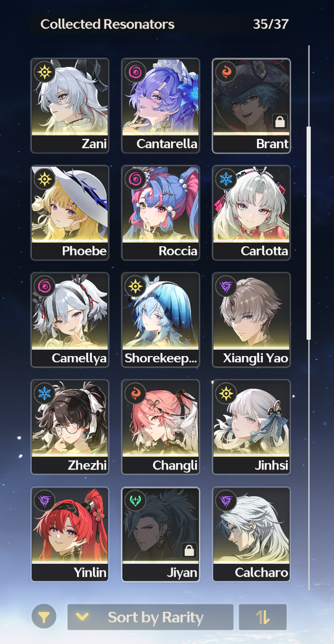Choose the Calcharo resonator card
This screenshot has width=334, height=644.
tap(251, 534)
